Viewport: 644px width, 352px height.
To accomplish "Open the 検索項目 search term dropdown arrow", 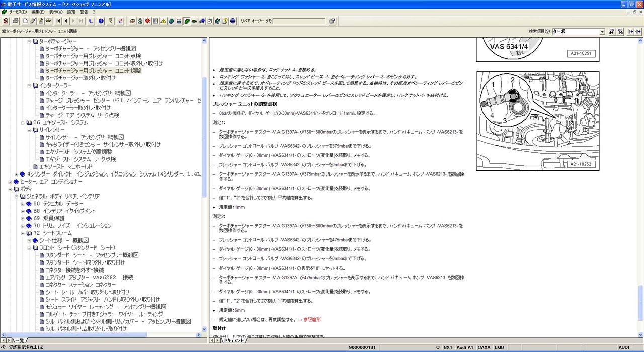I will tap(602, 31).
